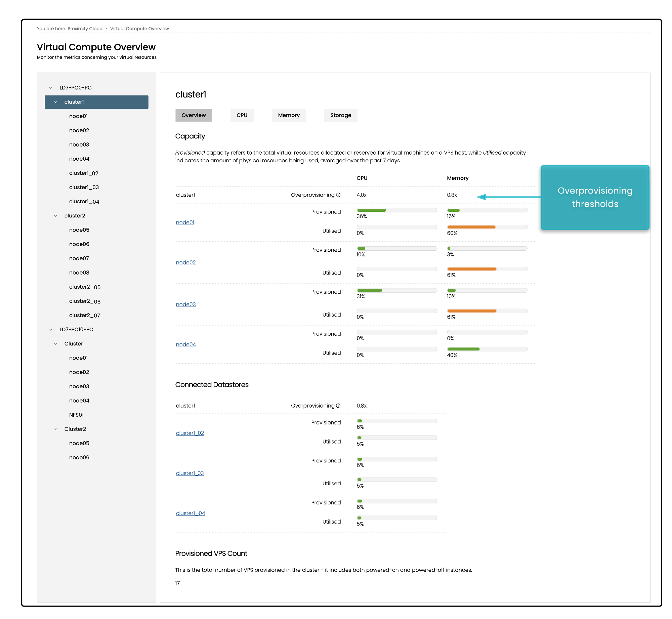
Task: Select the Overview tab
Action: click(x=194, y=115)
